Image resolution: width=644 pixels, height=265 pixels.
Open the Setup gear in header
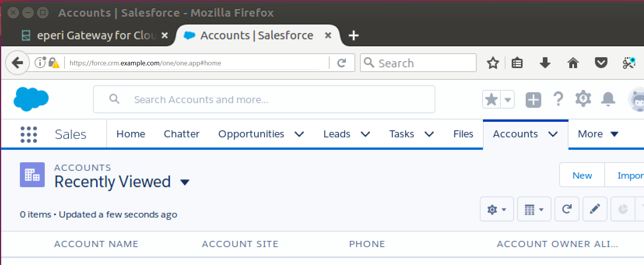tap(583, 99)
